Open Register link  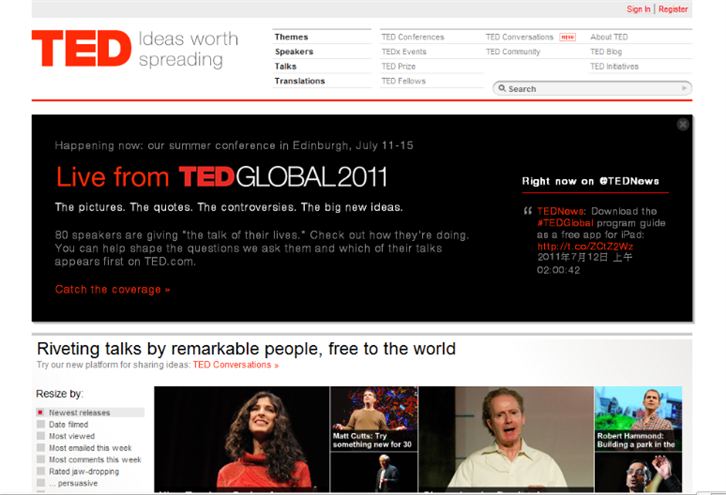tap(673, 9)
